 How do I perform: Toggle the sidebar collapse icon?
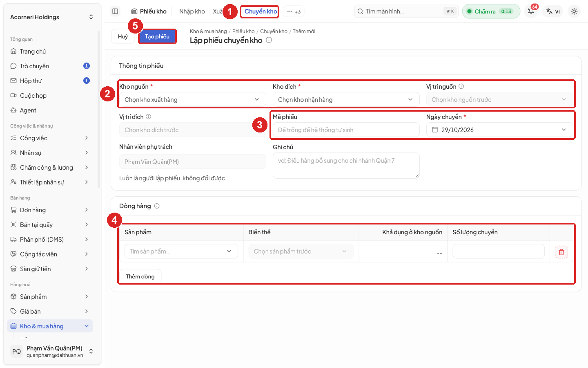coord(115,11)
